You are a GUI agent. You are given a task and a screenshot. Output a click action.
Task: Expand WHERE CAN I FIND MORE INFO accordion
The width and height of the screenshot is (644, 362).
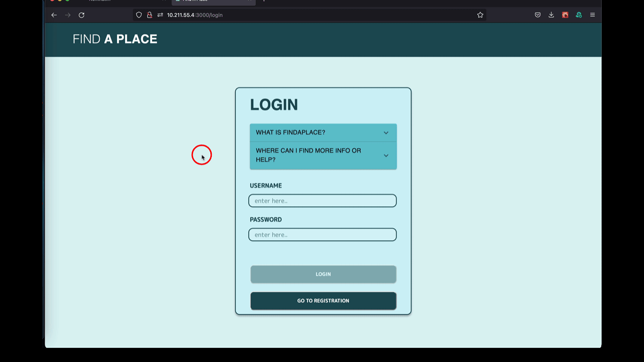coord(323,155)
